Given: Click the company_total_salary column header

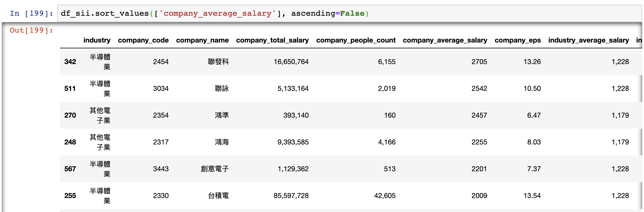Looking at the screenshot, I should (272, 40).
